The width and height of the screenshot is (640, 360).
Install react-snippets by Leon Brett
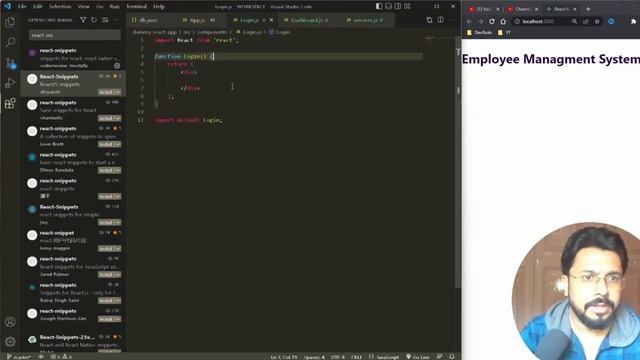click(106, 144)
